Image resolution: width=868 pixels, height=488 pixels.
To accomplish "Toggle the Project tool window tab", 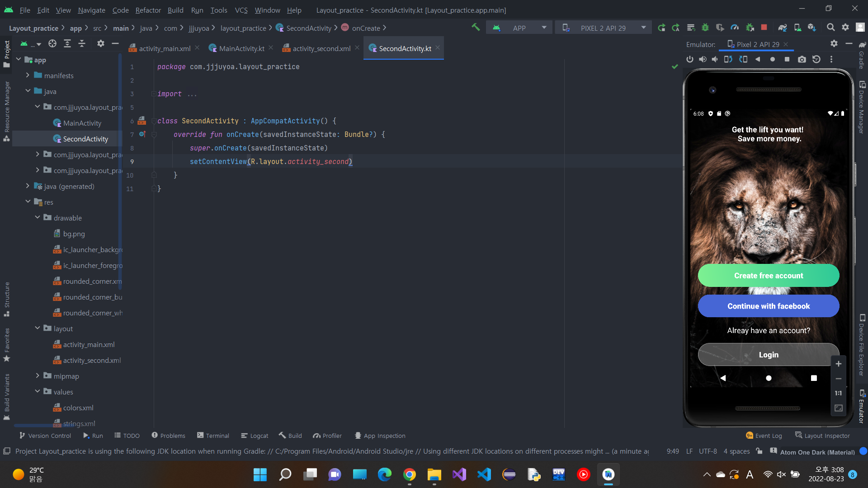I will point(7,53).
